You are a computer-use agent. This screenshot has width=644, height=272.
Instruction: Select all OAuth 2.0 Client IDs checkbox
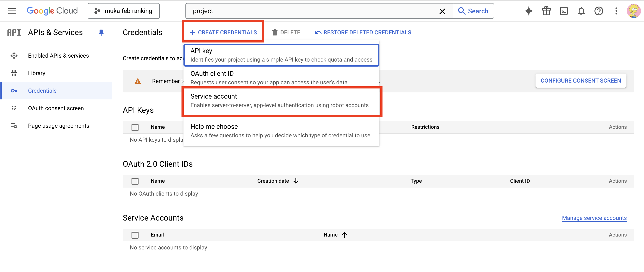click(x=135, y=181)
